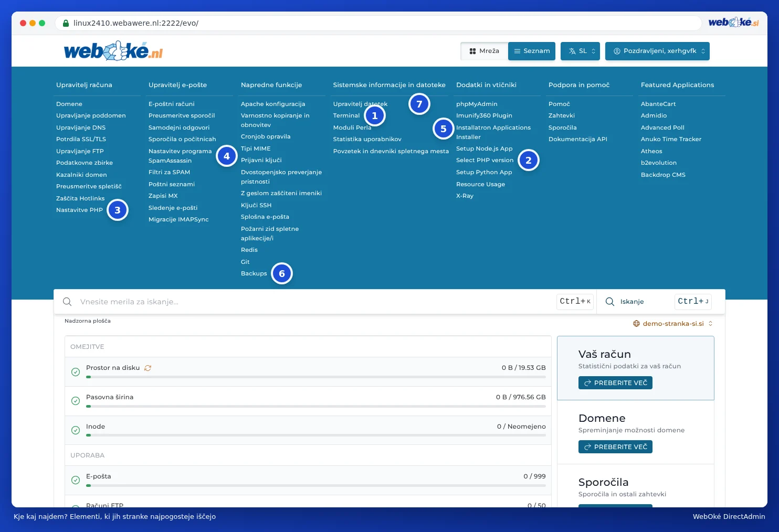Click the green check icon for Prostor na disku
This screenshot has height=532, width=779.
pyautogui.click(x=76, y=372)
